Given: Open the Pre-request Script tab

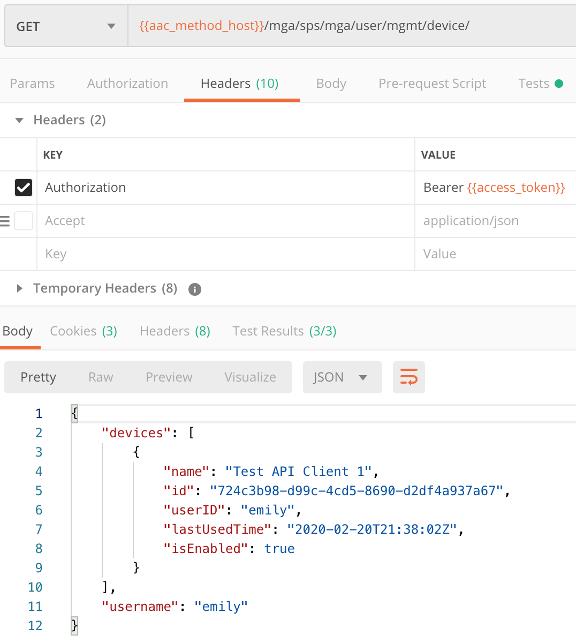Looking at the screenshot, I should tap(432, 84).
